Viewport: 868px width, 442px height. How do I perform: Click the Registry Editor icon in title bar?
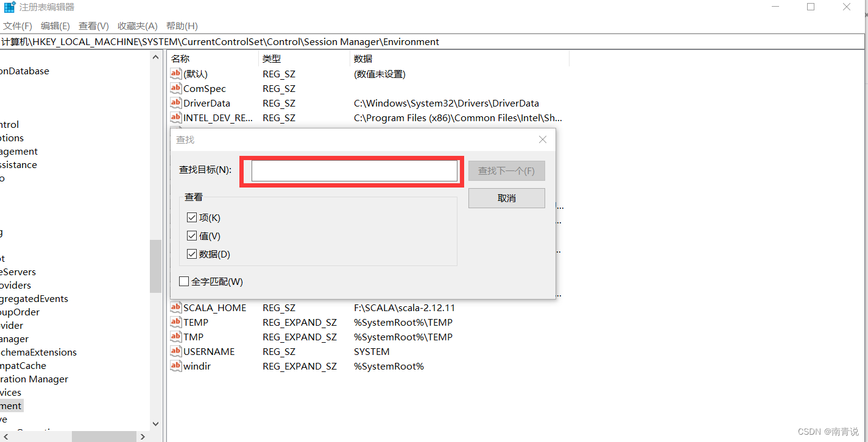point(10,7)
